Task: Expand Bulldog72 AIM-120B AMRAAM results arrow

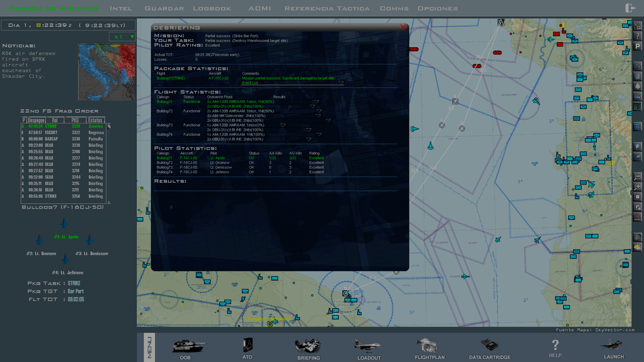Action: [319, 111]
